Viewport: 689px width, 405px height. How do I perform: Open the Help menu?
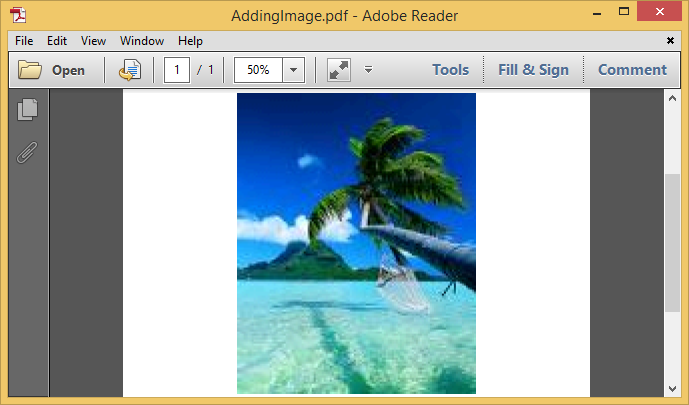pyautogui.click(x=190, y=41)
